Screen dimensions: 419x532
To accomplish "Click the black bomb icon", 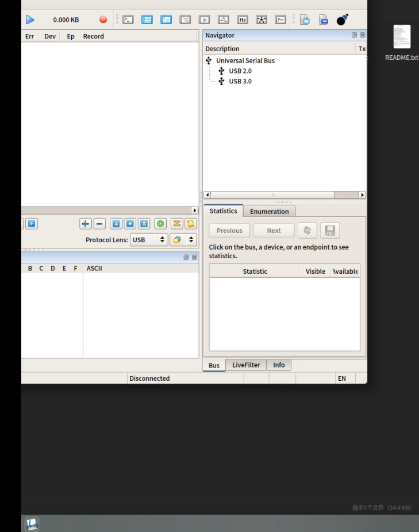I will 343,20.
